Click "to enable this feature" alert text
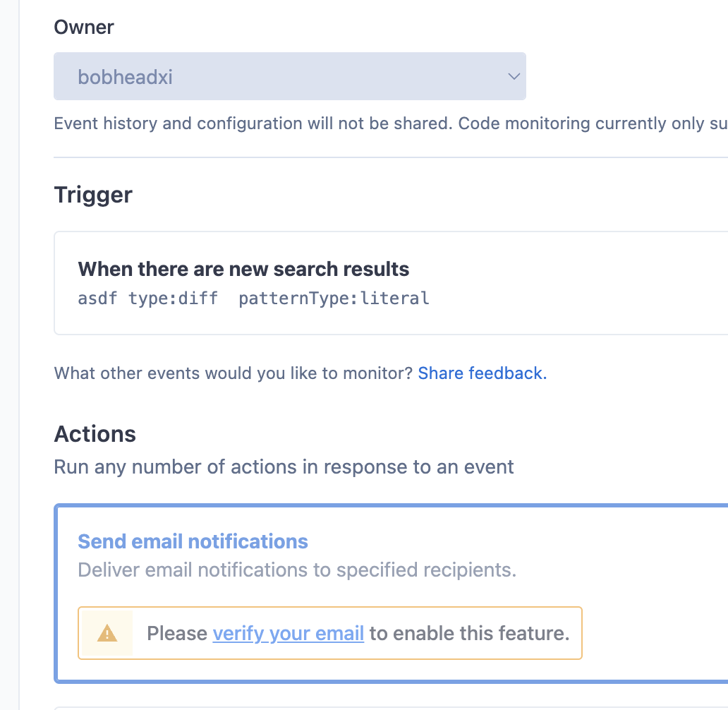Viewport: 728px width, 710px height. pos(469,633)
